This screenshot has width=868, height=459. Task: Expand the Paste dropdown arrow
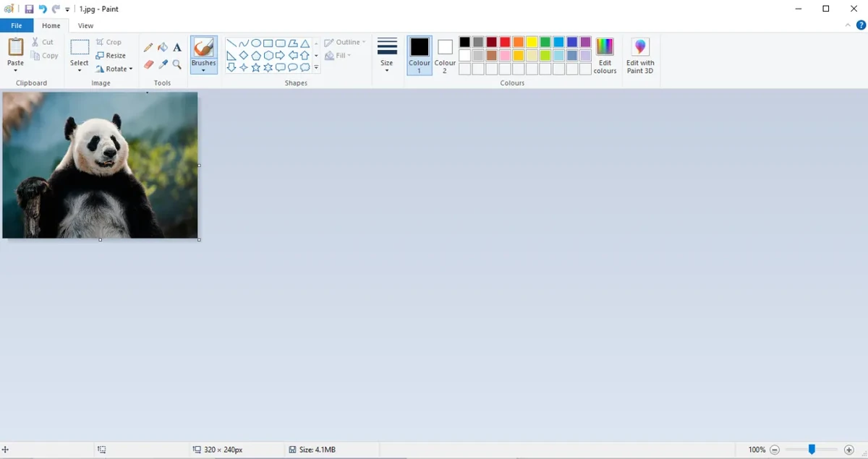click(x=15, y=70)
